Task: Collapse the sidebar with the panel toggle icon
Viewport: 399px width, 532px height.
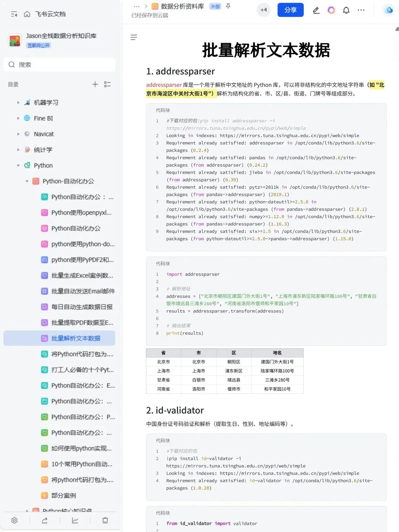Action: coord(14,14)
